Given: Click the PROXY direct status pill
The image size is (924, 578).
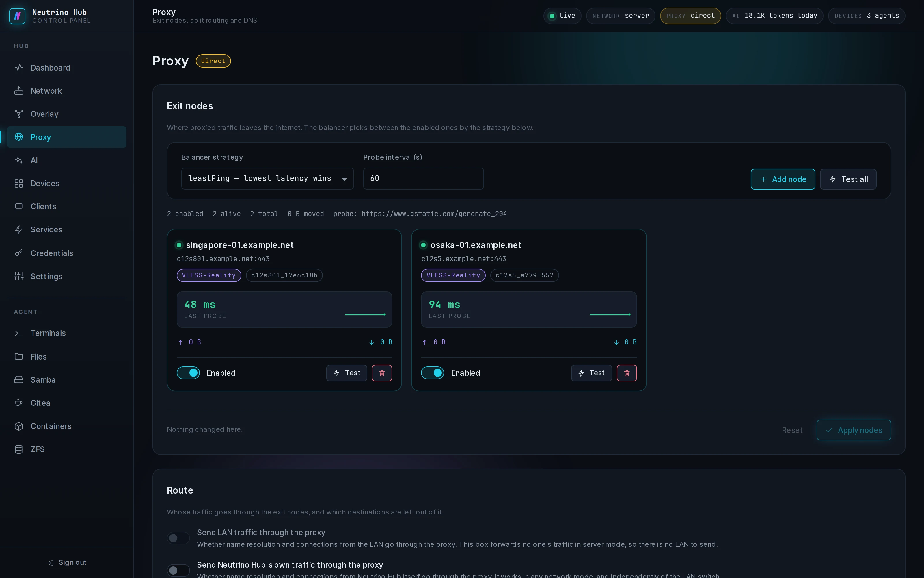Looking at the screenshot, I should 690,16.
